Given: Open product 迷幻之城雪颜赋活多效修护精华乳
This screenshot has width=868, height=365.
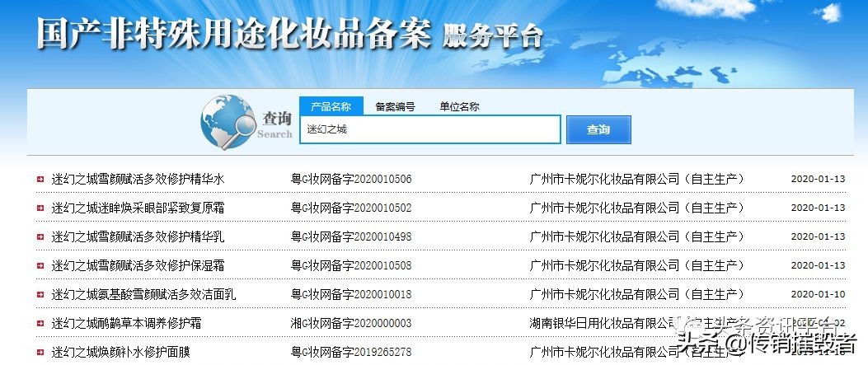Looking at the screenshot, I should (138, 236).
